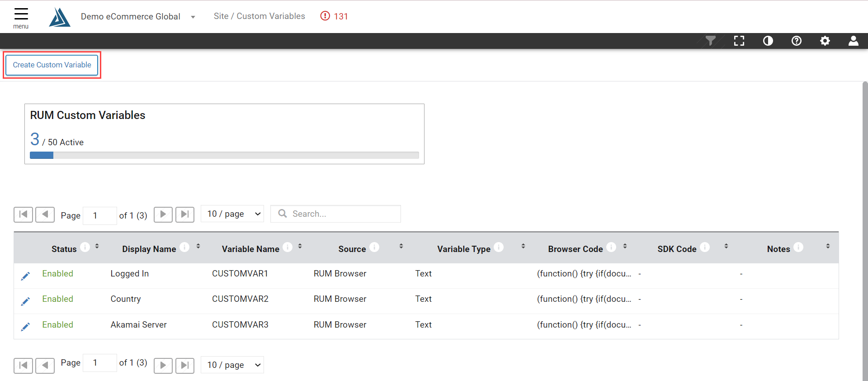Image resolution: width=868 pixels, height=381 pixels.
Task: Click the Catchpoint logo icon
Action: [60, 17]
